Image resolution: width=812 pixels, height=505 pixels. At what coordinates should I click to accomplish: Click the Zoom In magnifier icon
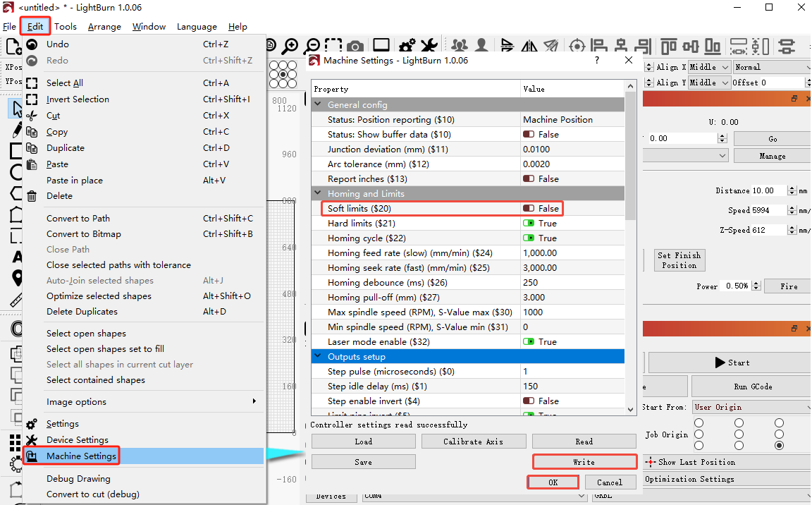(x=290, y=46)
